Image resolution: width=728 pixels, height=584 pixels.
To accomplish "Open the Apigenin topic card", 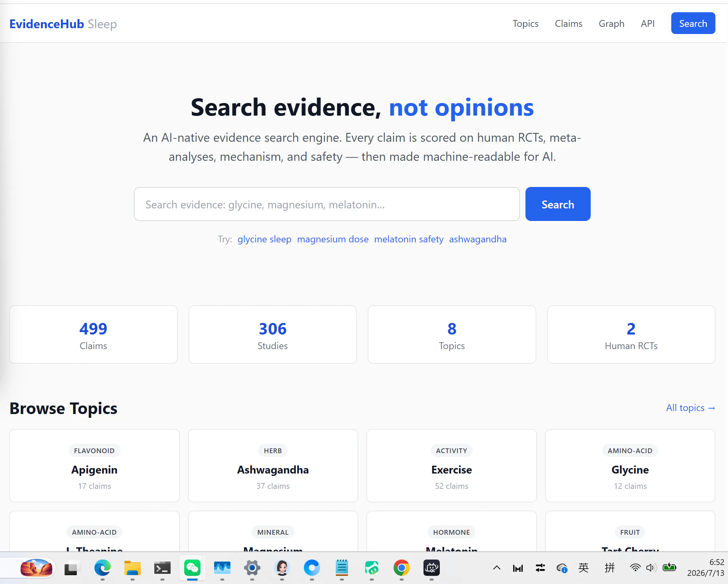I will point(94,466).
